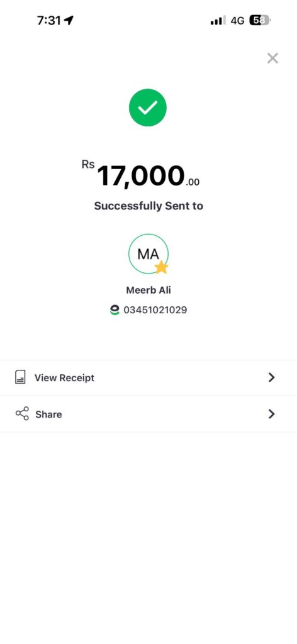The image size is (297, 644).
Task: Tap the Successfully Sent to label
Action: point(148,206)
